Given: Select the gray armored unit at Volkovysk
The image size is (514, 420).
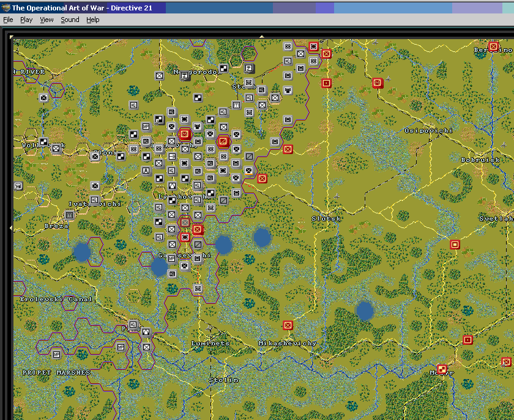Looking at the screenshot, I should click(x=43, y=142).
